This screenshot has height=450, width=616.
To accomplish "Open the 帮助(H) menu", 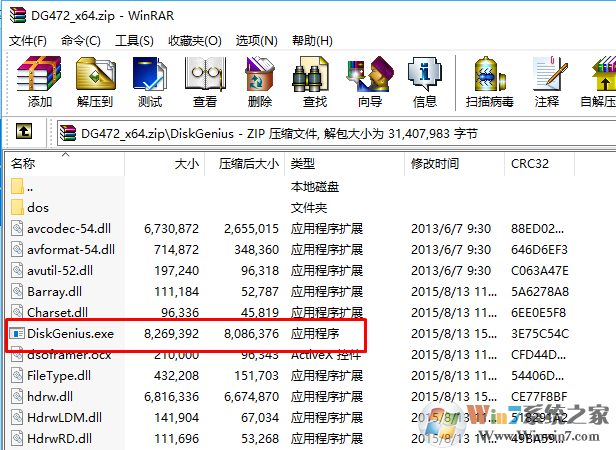I will coord(312,40).
